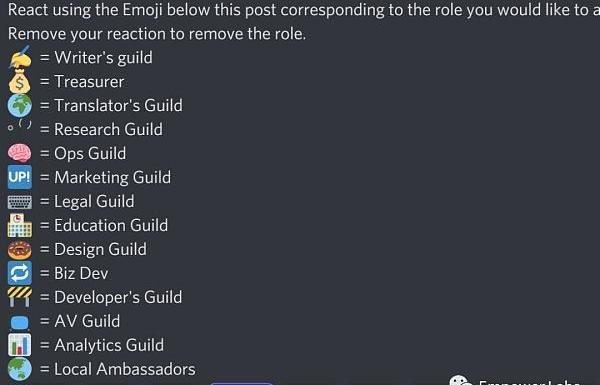Click the 'Writer's guild' text label
The image size is (600, 385).
[103, 58]
